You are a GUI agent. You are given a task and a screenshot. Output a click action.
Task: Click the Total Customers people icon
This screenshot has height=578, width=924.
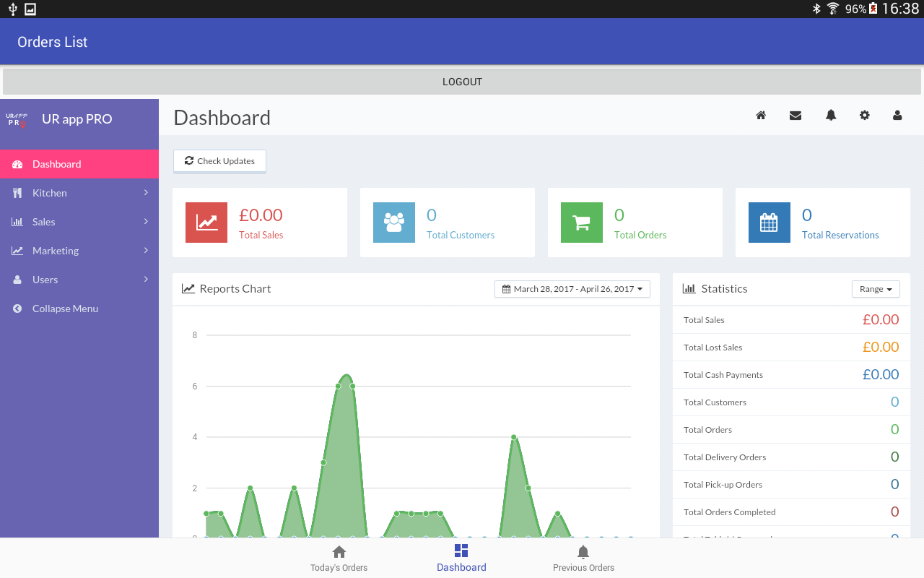394,223
